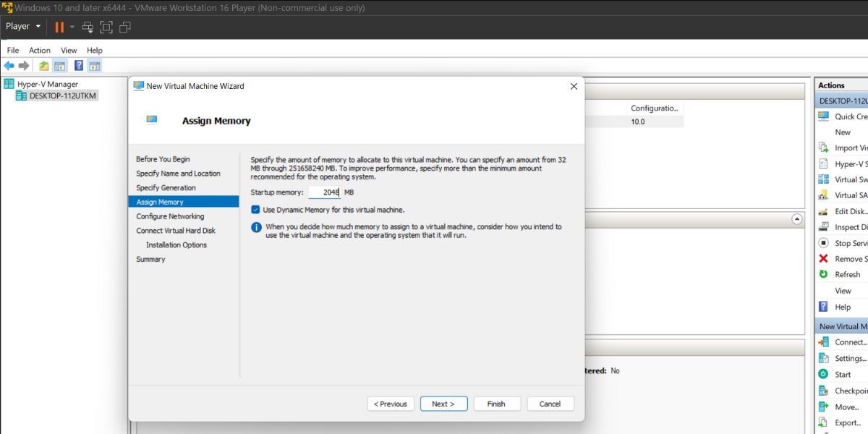Click the Export icon in Actions pane
Viewport: 868px width, 434px height.
coord(823,422)
